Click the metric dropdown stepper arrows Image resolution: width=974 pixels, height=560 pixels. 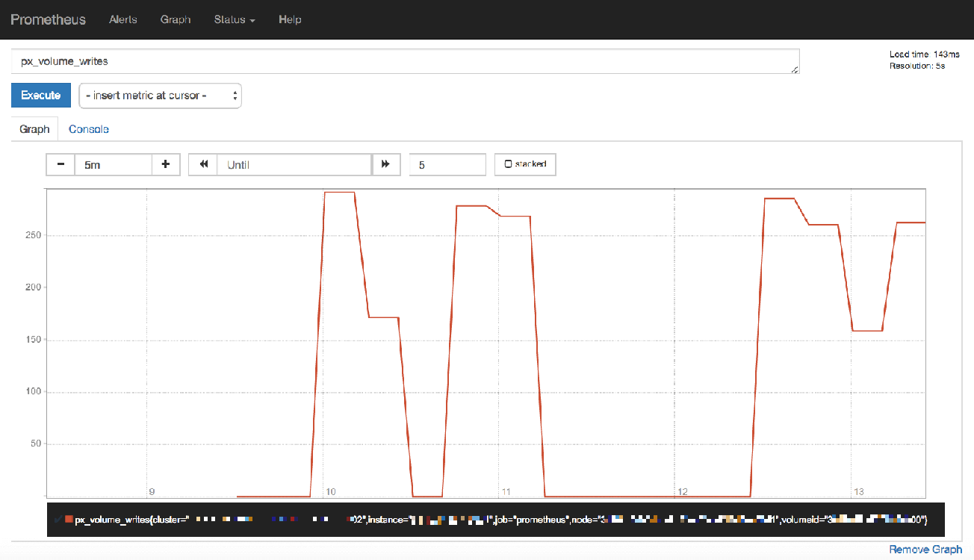(x=234, y=96)
